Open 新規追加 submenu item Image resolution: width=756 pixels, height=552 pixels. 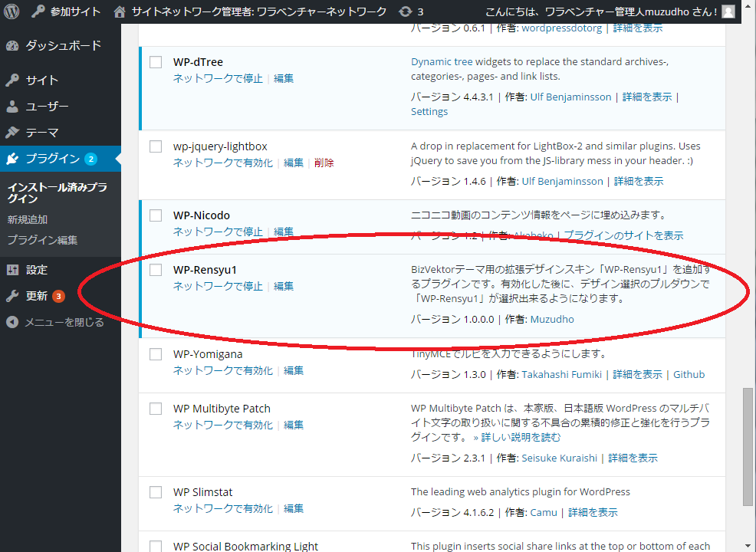pyautogui.click(x=28, y=220)
